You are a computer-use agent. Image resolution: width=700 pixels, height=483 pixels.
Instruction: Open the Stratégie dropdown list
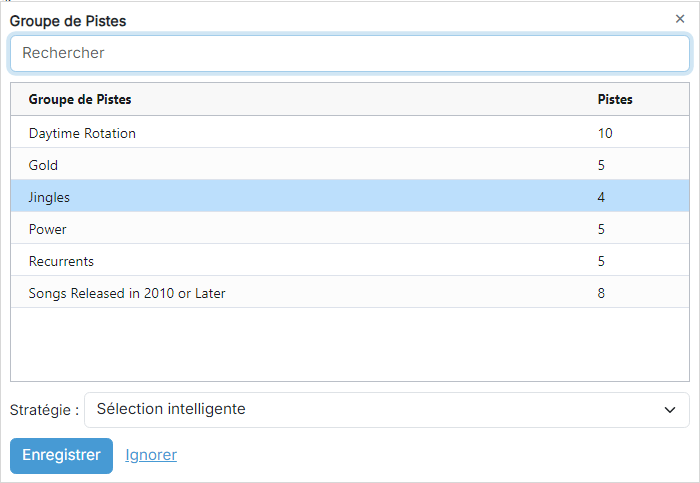click(x=387, y=410)
